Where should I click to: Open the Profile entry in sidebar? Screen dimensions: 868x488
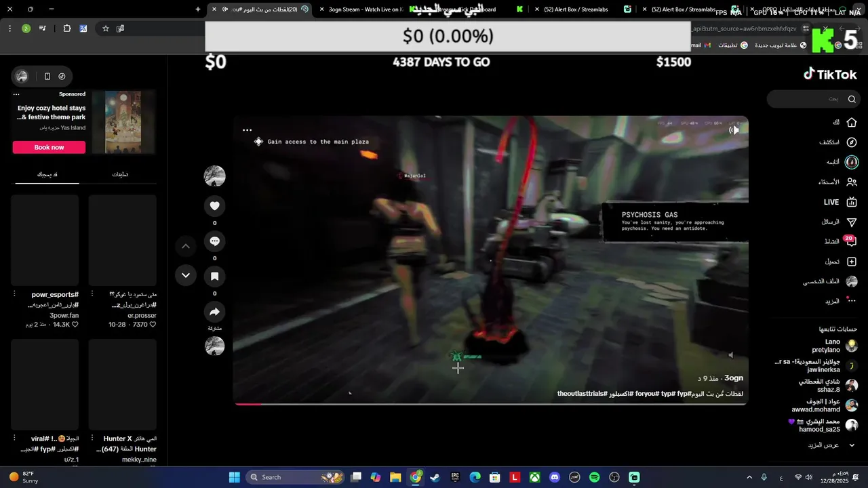pos(830,281)
